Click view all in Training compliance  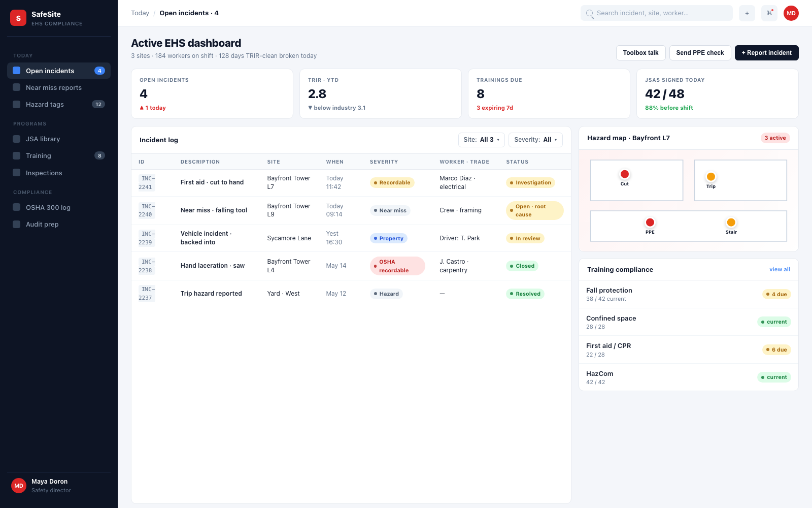point(780,269)
